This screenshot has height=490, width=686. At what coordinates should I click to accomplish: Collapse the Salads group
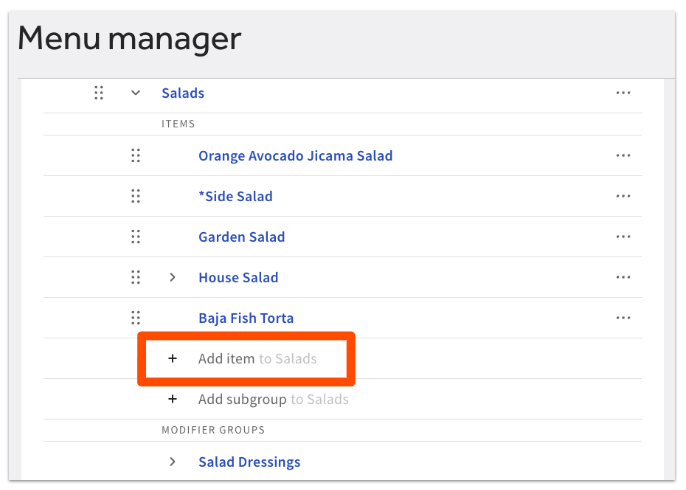point(136,93)
